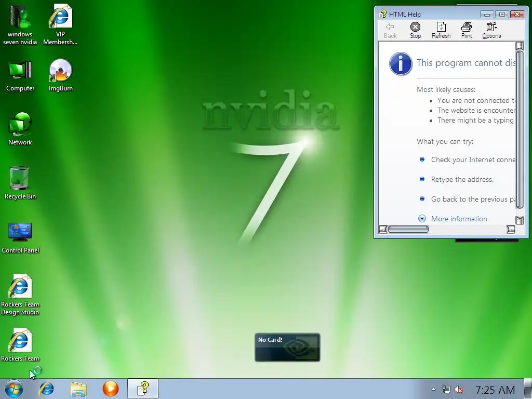Viewport: 532px width, 399px height.
Task: Click Back in HTML Help toolbar
Action: pos(390,31)
